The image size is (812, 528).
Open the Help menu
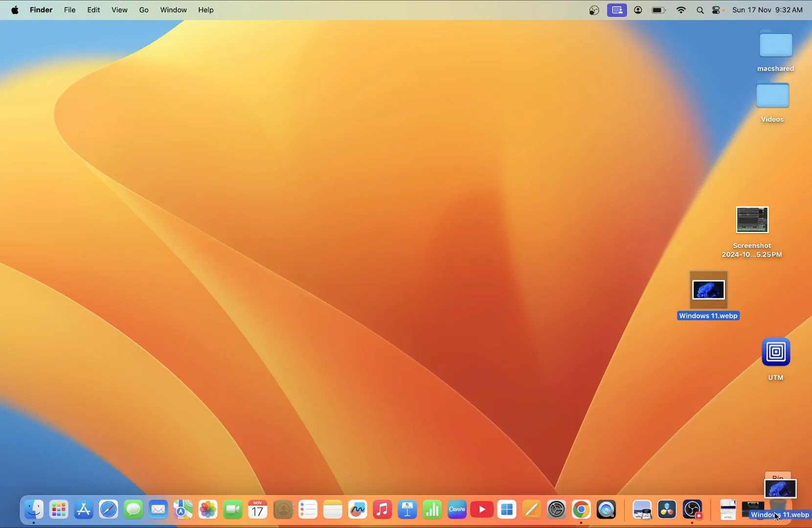coord(206,10)
